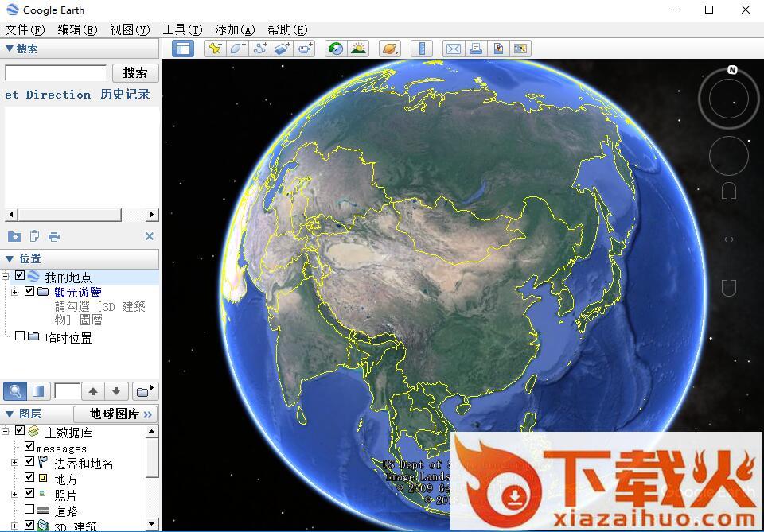Click the up arrow button in places panel
The height and width of the screenshot is (532, 764).
(93, 390)
